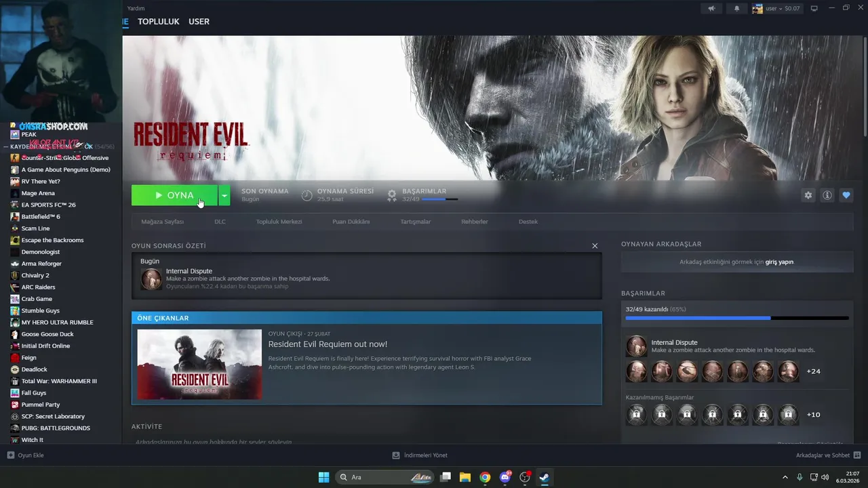The width and height of the screenshot is (868, 488).
Task: Click the Deadlock game icon in library
Action: tap(15, 369)
